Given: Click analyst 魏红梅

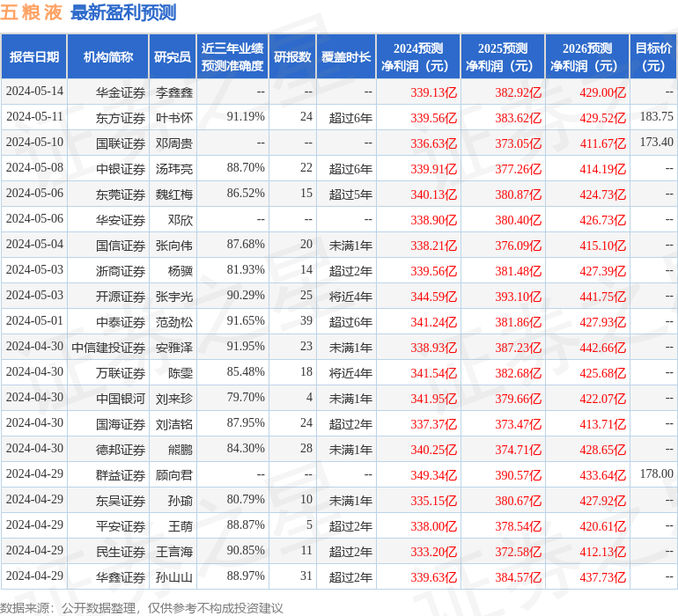Looking at the screenshot, I should (174, 194).
